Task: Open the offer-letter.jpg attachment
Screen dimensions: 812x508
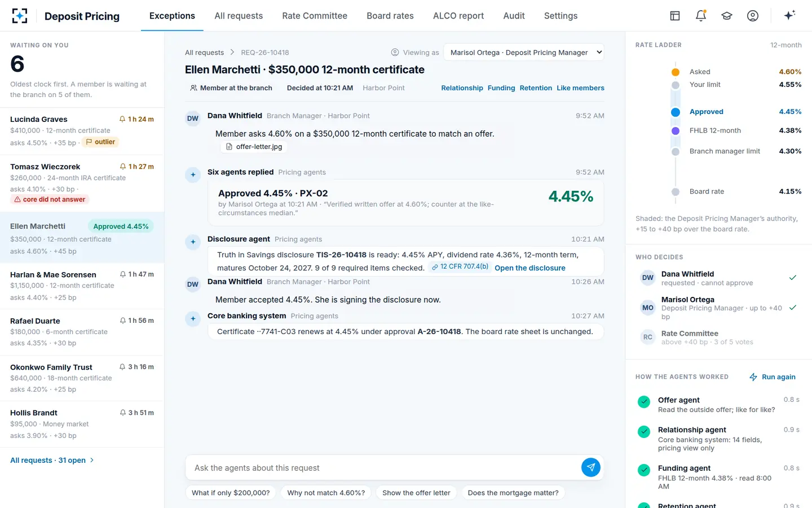Action: (254, 147)
